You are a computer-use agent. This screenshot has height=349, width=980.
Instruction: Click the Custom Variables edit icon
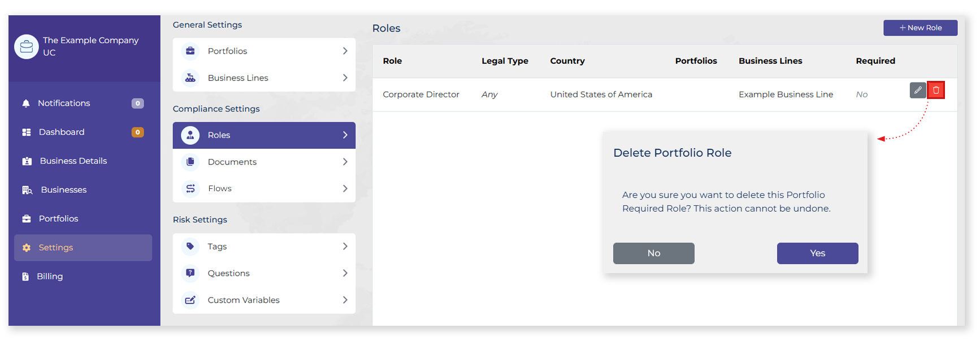tap(190, 300)
